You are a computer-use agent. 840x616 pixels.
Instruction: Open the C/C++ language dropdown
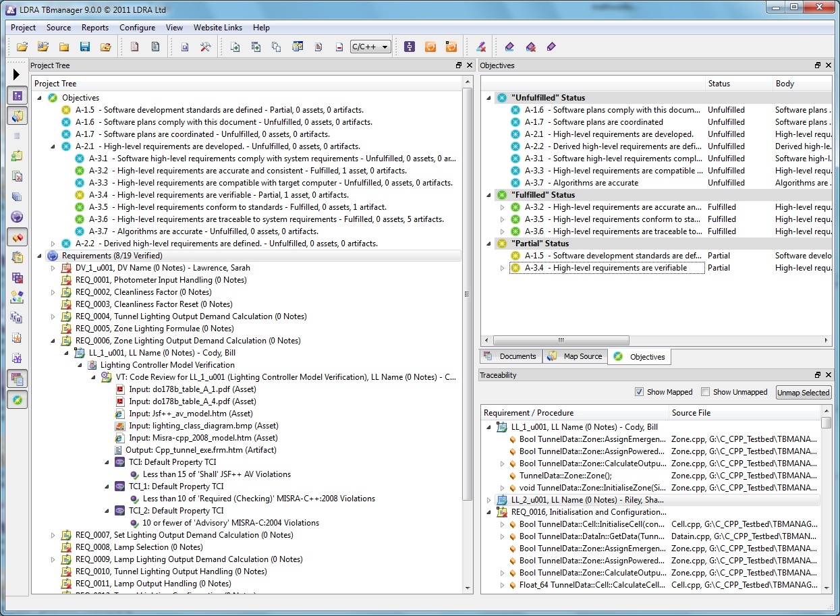click(370, 47)
